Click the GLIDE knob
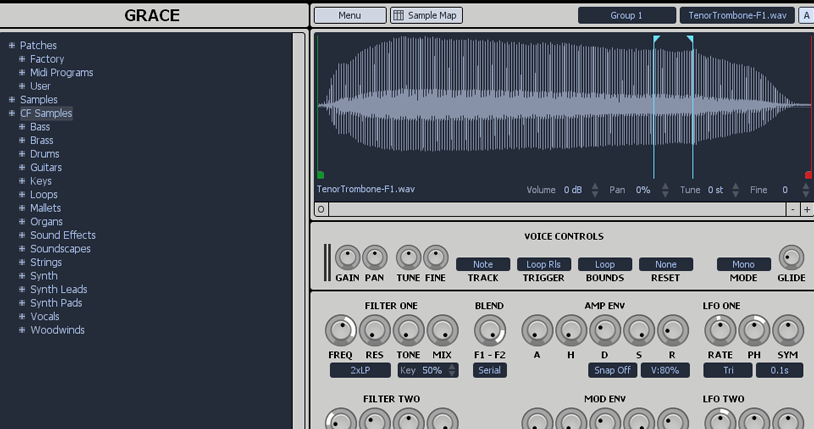The height and width of the screenshot is (429, 814). click(x=791, y=258)
